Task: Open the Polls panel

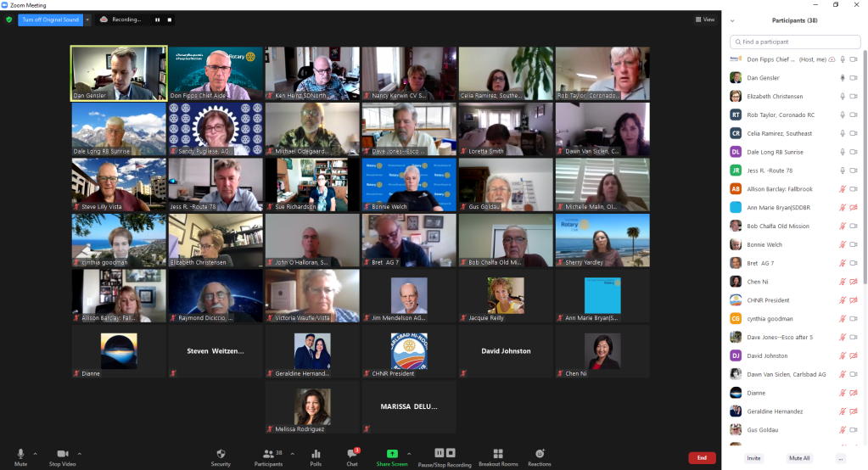Action: [x=316, y=456]
